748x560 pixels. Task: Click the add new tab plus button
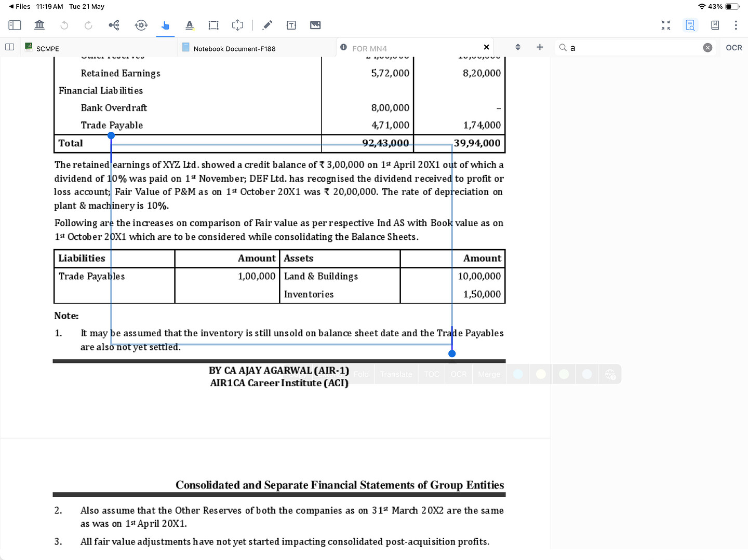[x=540, y=47]
